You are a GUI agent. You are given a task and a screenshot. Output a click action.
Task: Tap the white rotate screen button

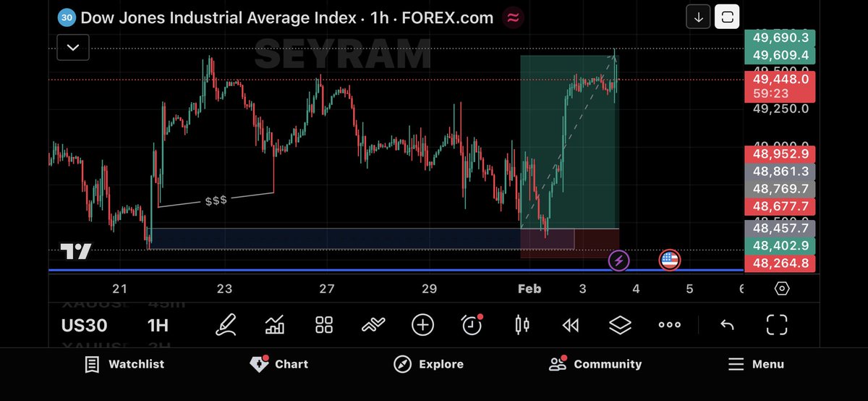click(x=727, y=17)
